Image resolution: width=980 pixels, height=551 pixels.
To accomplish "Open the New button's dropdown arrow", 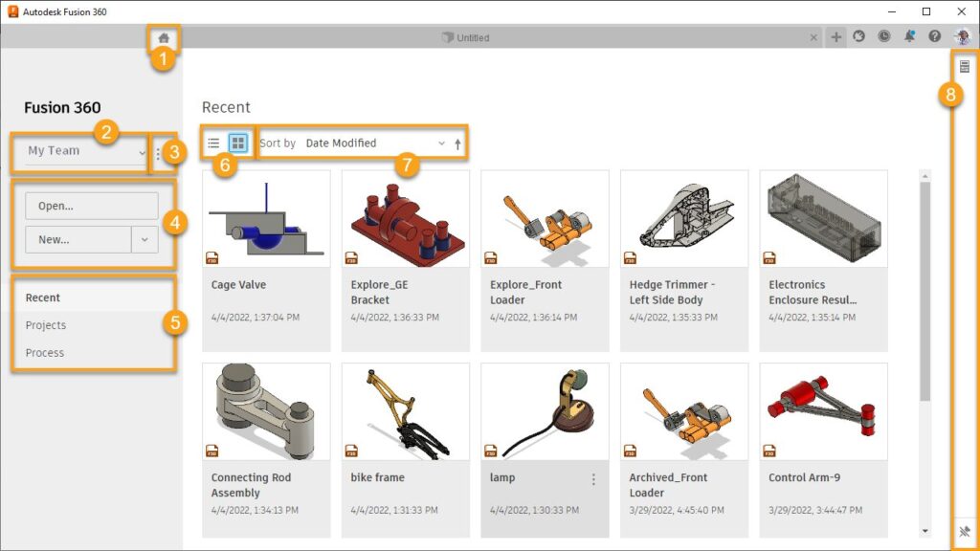I will pyautogui.click(x=143, y=239).
